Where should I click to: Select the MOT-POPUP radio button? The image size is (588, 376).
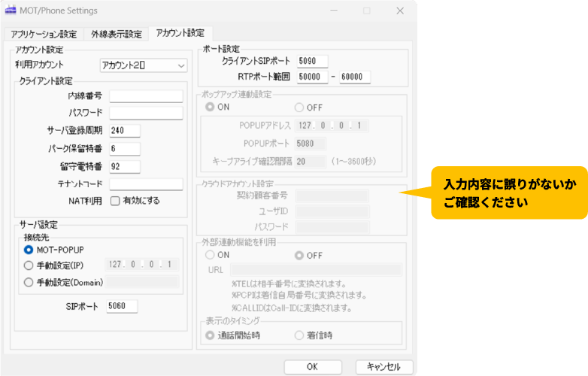(x=29, y=250)
